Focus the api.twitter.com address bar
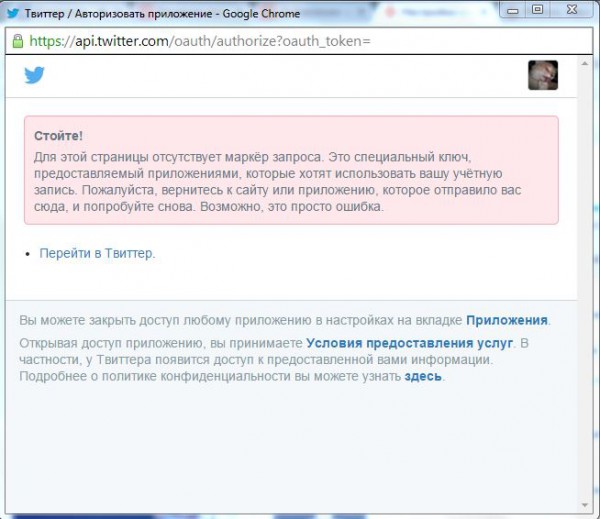Viewport: 600px width, 519px height. pos(298,41)
